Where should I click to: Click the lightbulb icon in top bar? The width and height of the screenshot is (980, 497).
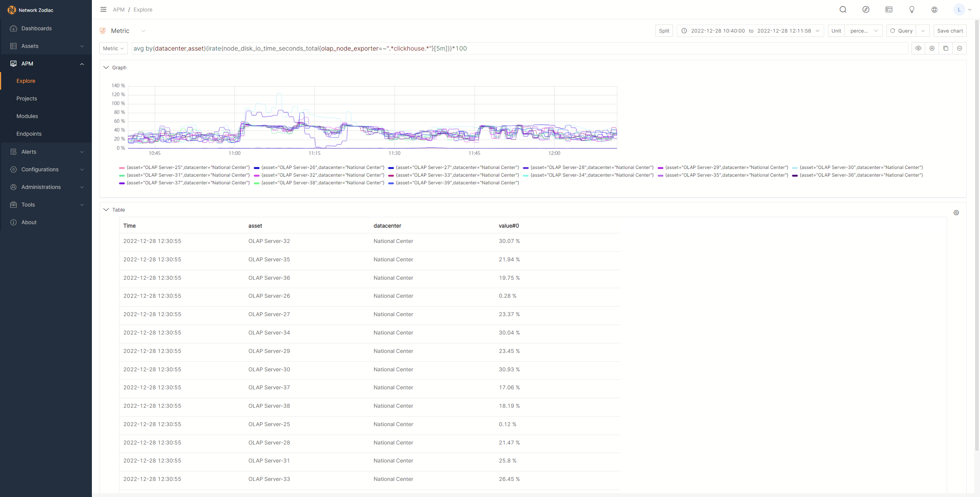(911, 10)
